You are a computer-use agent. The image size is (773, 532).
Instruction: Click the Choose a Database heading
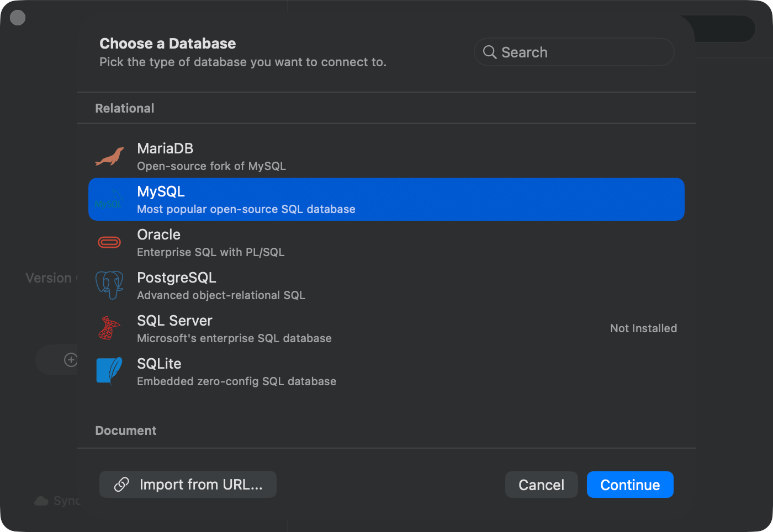tap(168, 44)
